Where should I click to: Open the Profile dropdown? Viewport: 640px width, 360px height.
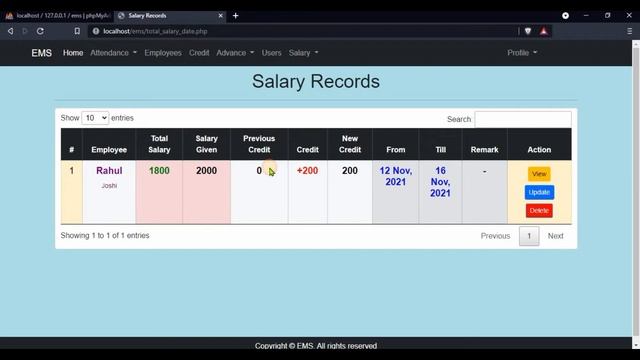point(522,53)
